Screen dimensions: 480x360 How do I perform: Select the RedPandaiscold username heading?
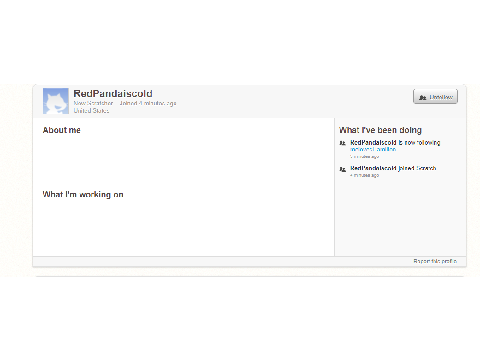(x=113, y=94)
